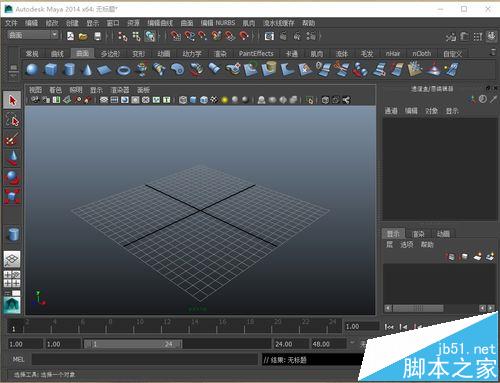This screenshot has width=500, height=383.
Task: Switch to the nCloth shelf tab
Action: coord(421,53)
